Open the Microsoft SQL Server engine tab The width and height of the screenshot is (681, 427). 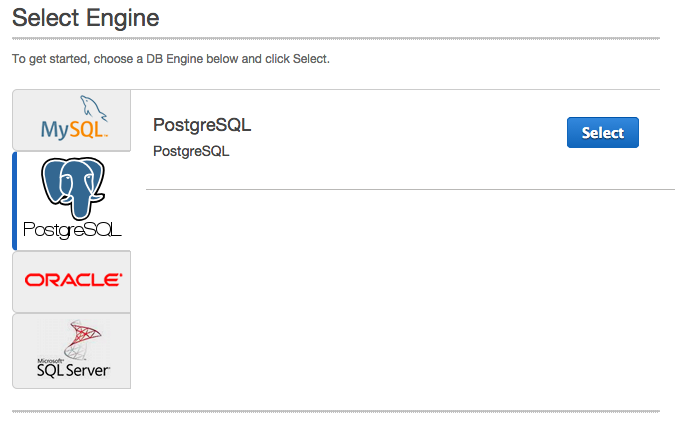coord(72,350)
